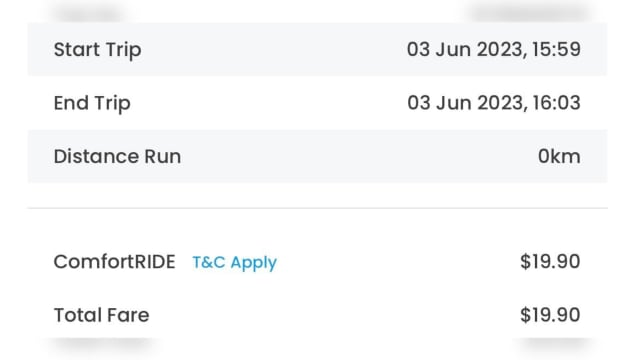The image size is (640, 360).
Task: Click the End Trip label
Action: (x=92, y=103)
